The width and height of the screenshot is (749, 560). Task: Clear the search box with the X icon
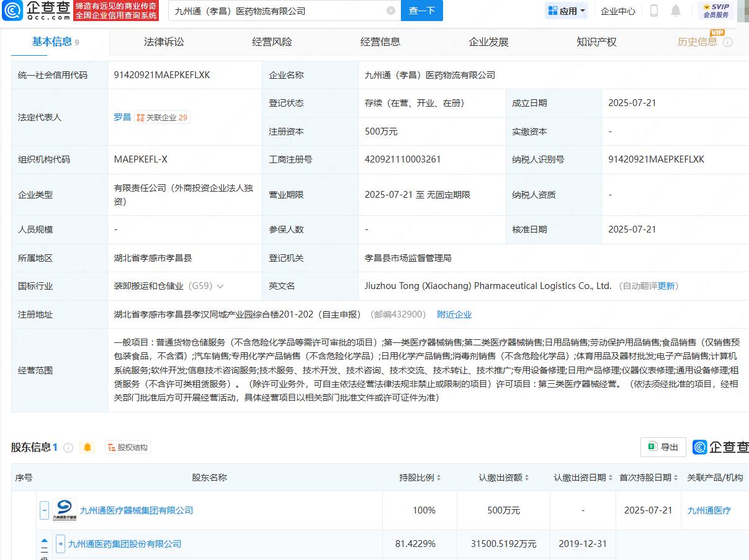[x=390, y=11]
